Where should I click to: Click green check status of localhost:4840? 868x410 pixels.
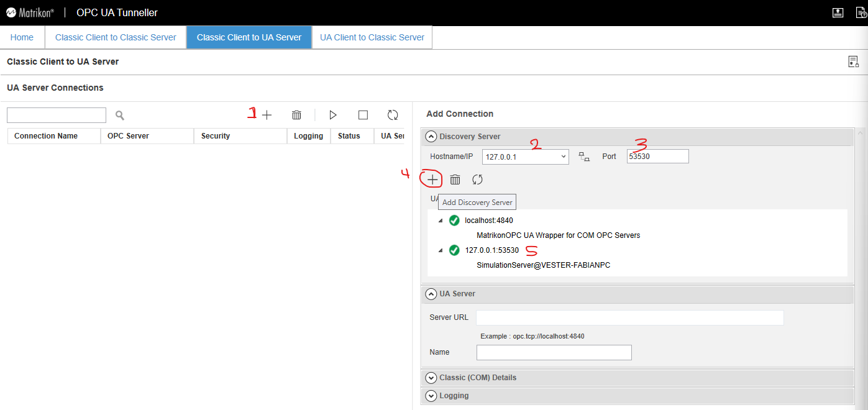(454, 221)
